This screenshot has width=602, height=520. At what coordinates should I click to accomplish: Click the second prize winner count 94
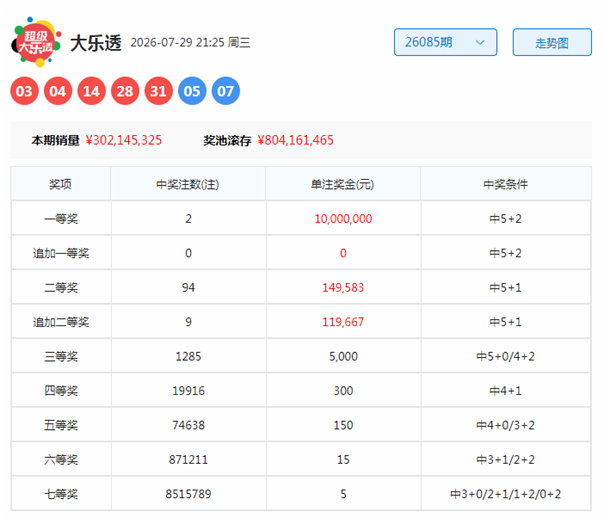click(188, 288)
